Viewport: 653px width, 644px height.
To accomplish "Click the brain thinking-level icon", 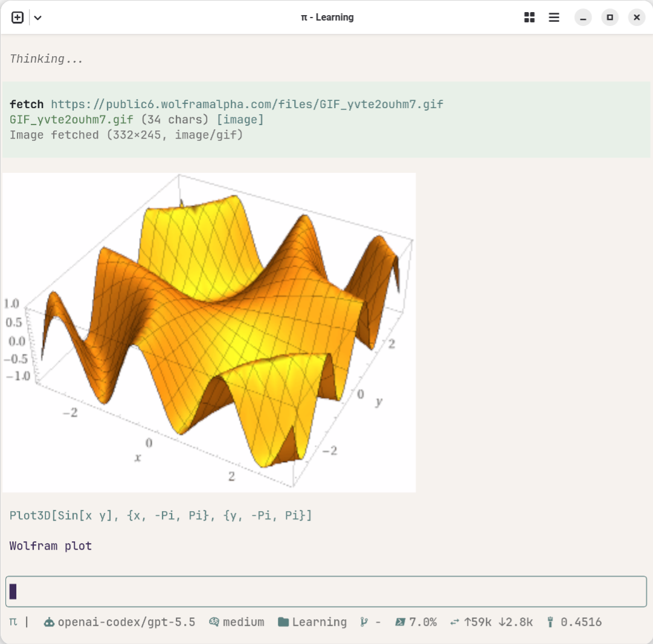I will pyautogui.click(x=214, y=622).
